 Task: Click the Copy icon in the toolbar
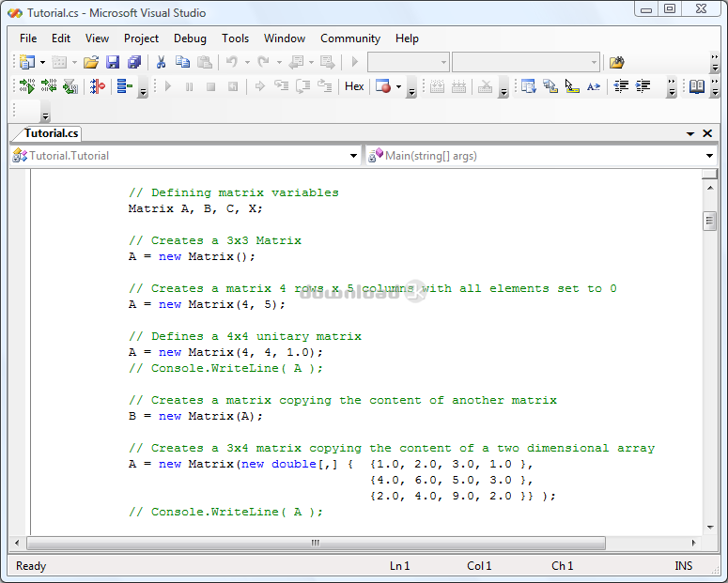pyautogui.click(x=182, y=62)
